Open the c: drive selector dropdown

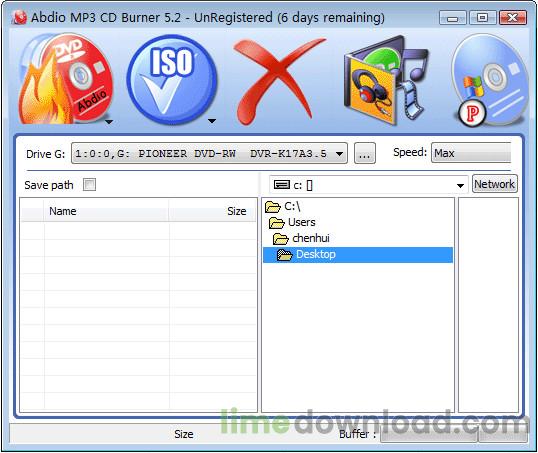(369, 185)
